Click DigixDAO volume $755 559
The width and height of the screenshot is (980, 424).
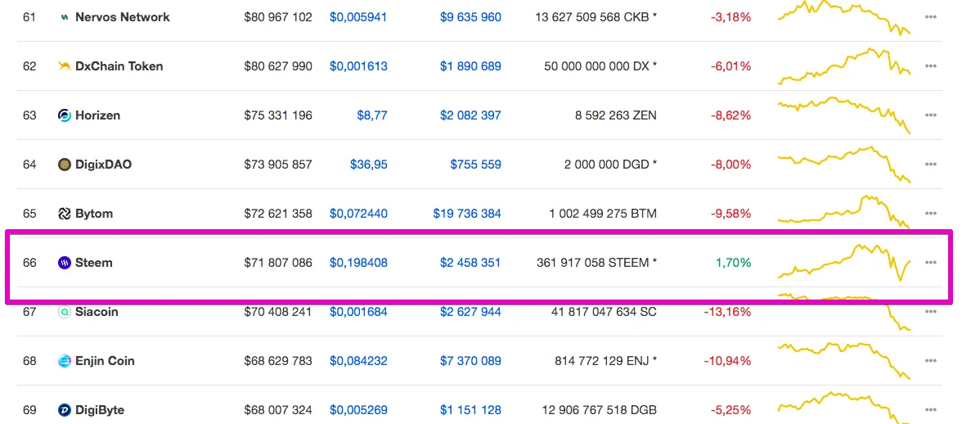475,165
